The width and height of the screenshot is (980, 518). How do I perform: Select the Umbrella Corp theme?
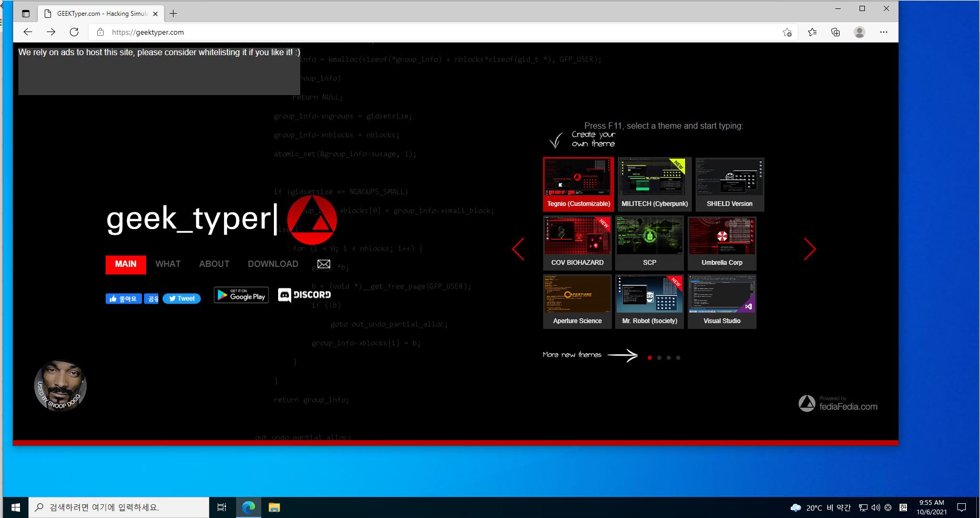click(722, 243)
